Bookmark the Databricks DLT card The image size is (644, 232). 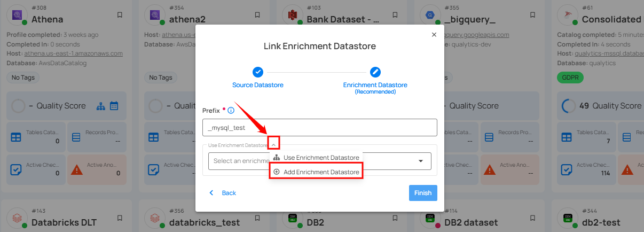[120, 218]
